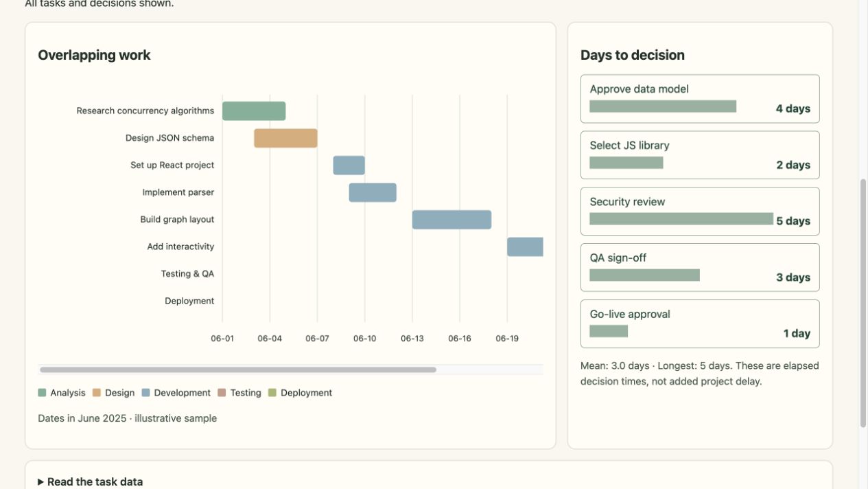This screenshot has height=489, width=868.
Task: Click the Deployment task row label
Action: point(189,301)
